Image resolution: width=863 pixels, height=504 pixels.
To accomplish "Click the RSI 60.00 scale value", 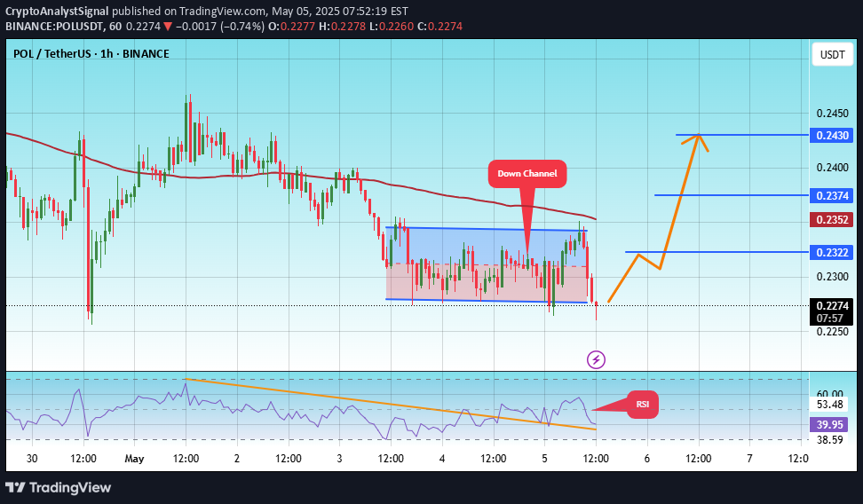I will coord(829,394).
